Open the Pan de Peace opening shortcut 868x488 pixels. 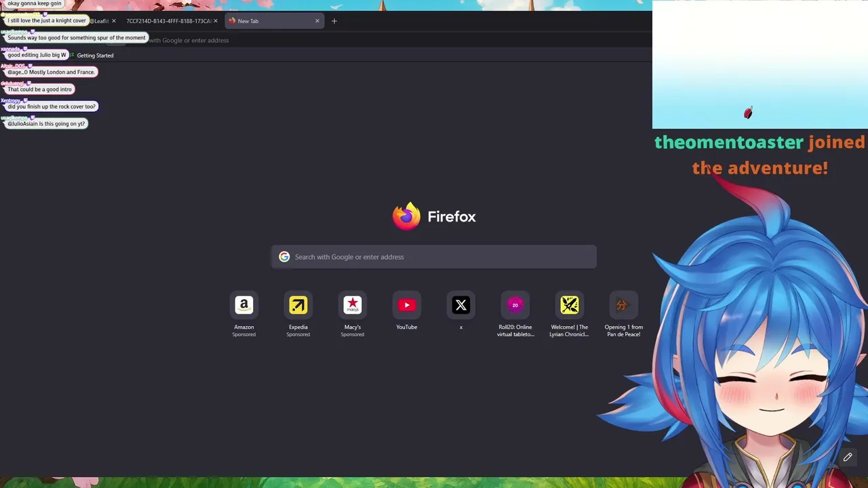pyautogui.click(x=624, y=306)
